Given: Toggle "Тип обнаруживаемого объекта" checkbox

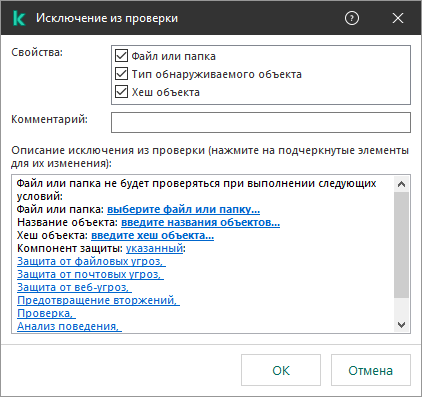Looking at the screenshot, I should [x=121, y=74].
